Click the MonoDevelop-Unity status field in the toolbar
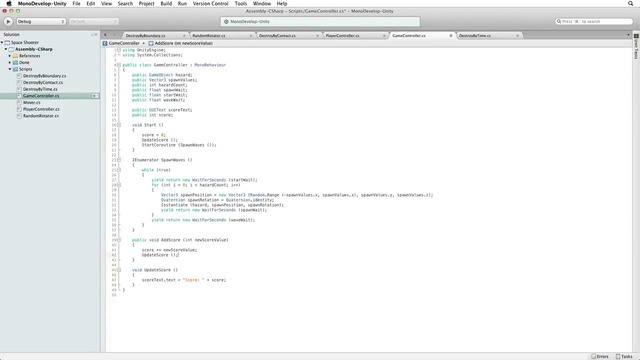The image size is (640, 360). tap(320, 22)
